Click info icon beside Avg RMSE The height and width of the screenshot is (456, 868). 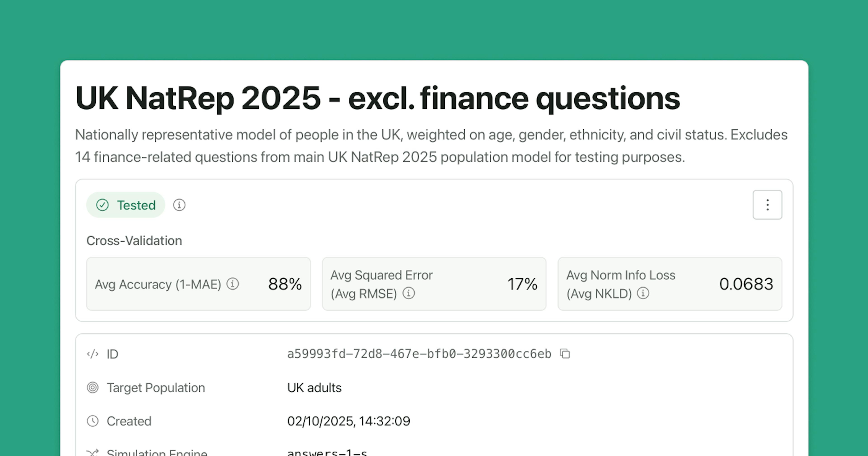tap(409, 293)
